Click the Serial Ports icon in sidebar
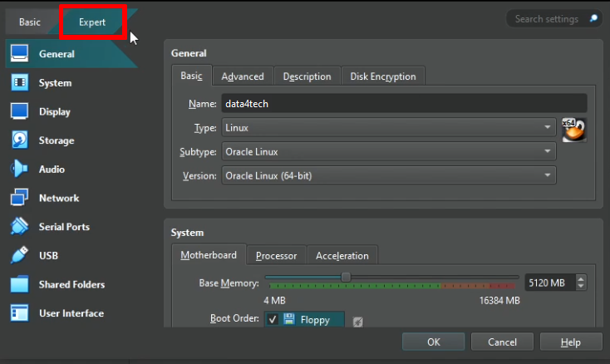This screenshot has width=610, height=364. (x=19, y=226)
